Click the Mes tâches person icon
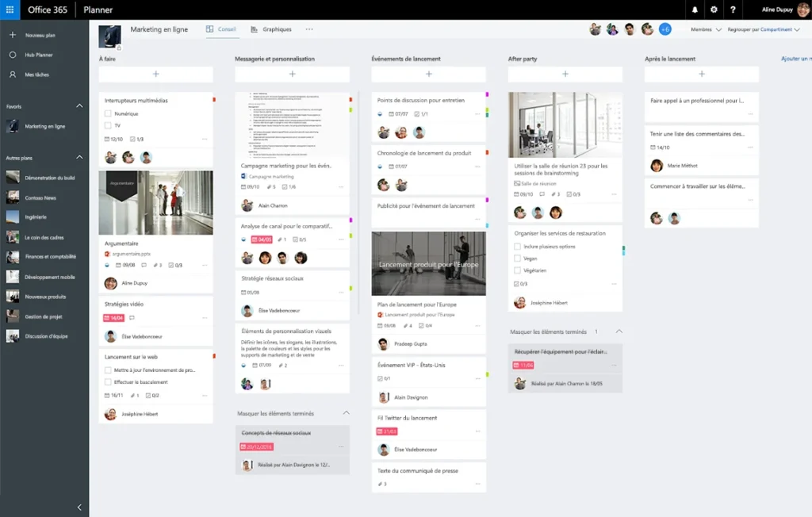Image resolution: width=812 pixels, height=517 pixels. 13,75
